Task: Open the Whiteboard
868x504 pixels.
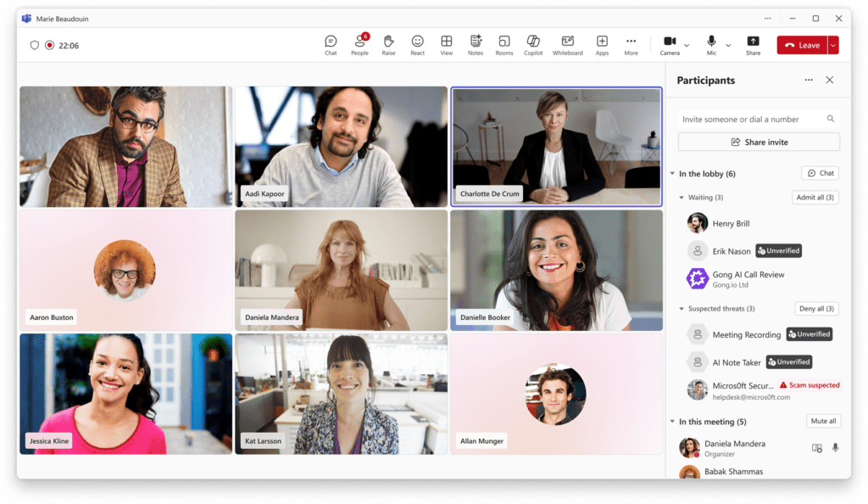Action: (x=567, y=44)
